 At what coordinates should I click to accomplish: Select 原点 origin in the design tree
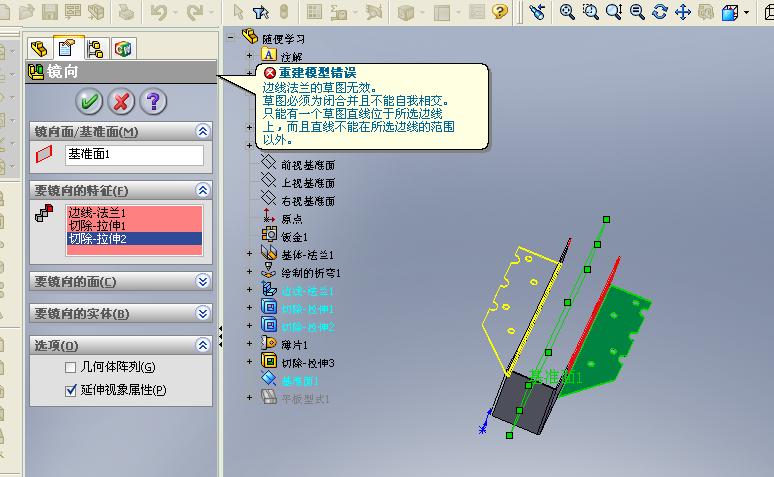coord(292,219)
